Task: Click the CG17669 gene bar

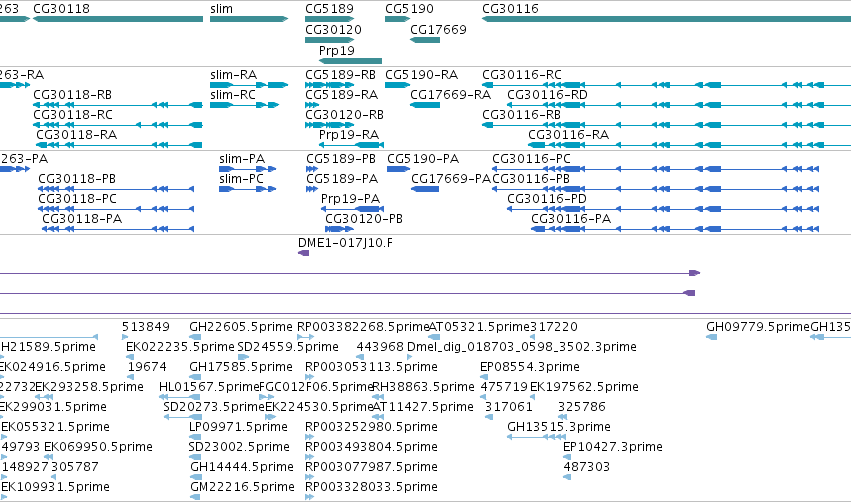Action: pyautogui.click(x=425, y=40)
